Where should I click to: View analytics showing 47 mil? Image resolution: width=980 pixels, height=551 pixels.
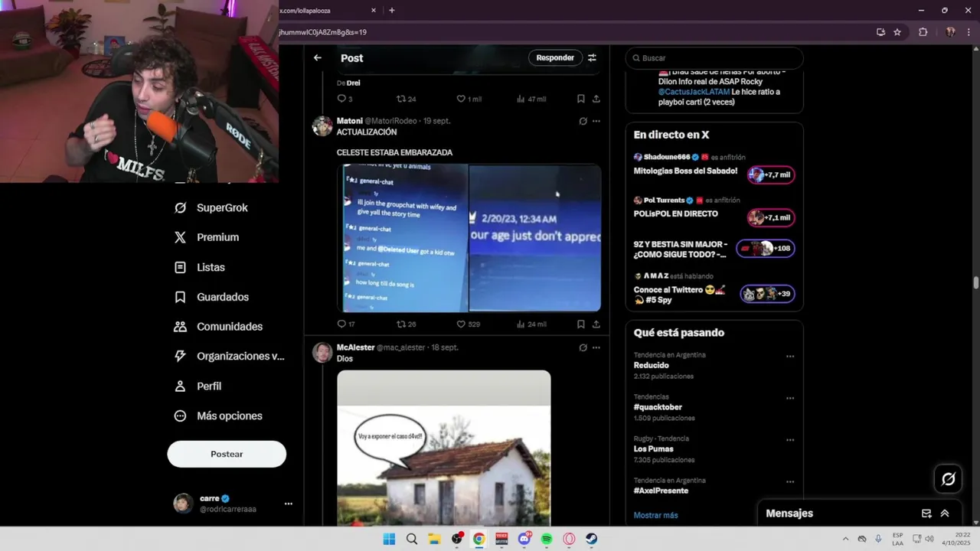(531, 99)
